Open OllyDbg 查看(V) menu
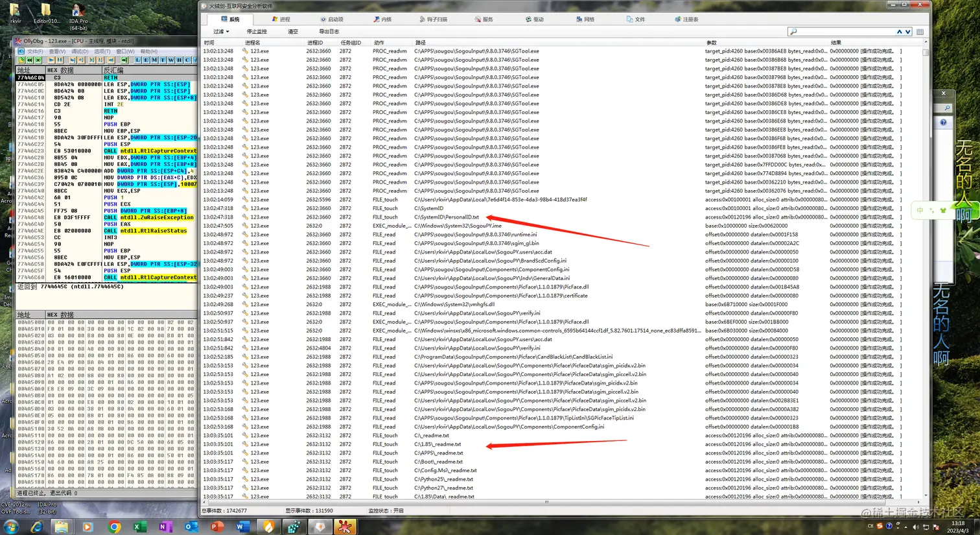This screenshot has height=535, width=980. coord(57,51)
